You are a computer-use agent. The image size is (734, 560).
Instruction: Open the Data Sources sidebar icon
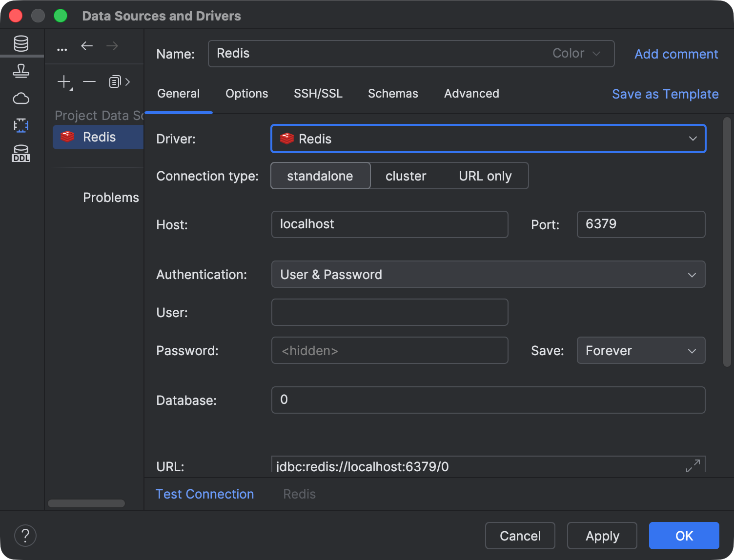click(x=21, y=44)
